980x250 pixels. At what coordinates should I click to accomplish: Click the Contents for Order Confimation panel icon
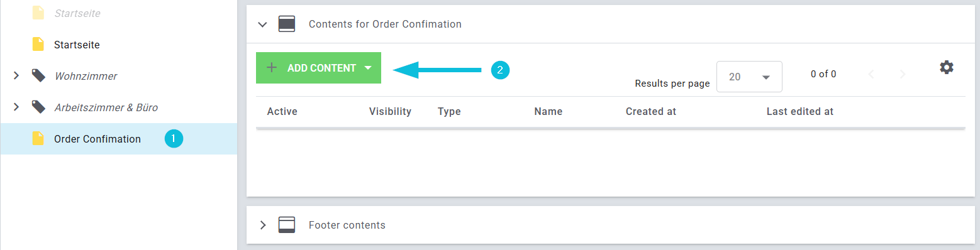point(287,24)
